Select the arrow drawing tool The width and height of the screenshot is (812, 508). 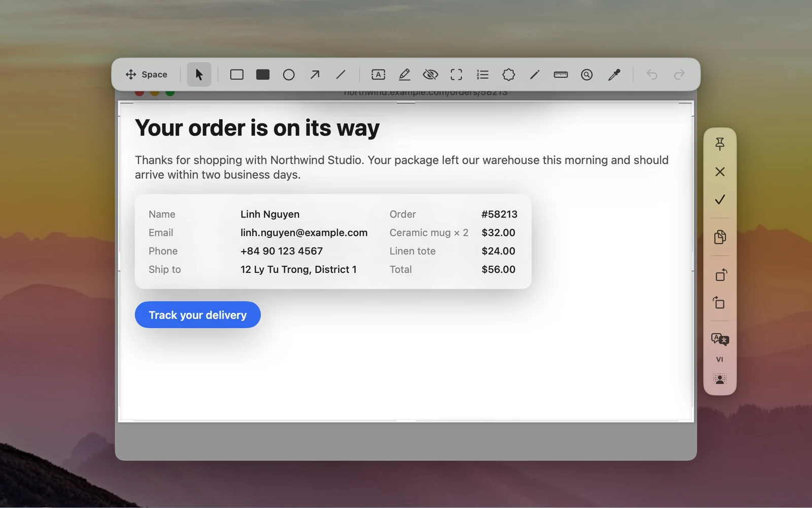pos(315,75)
